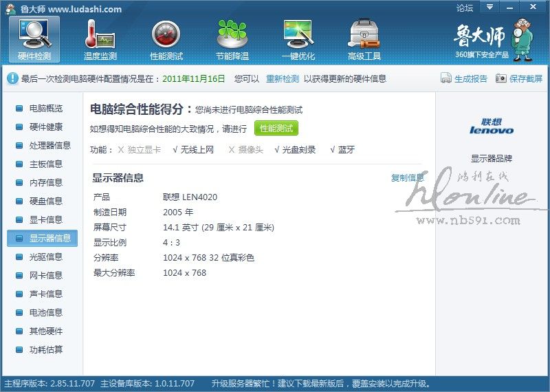Click the 论坛 forum link in title bar

465,8
